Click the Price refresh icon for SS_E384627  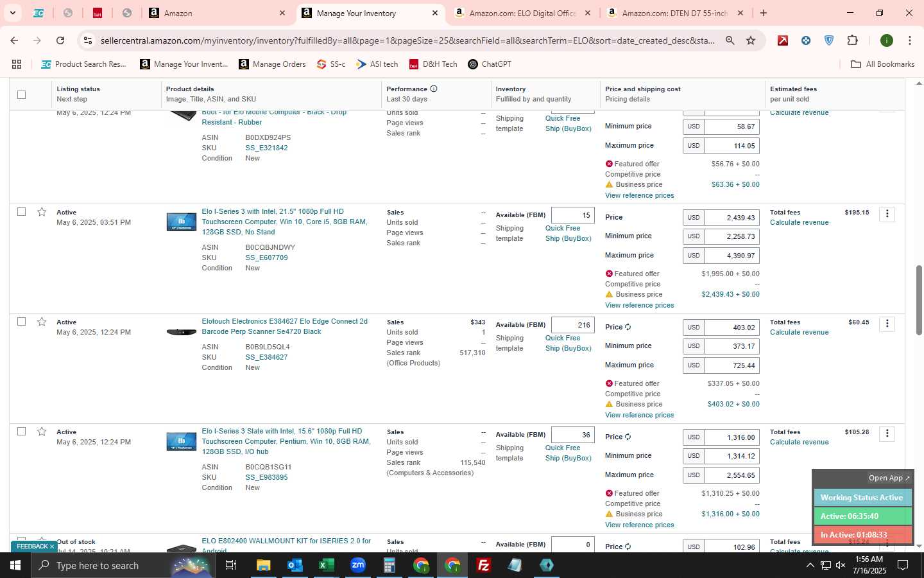click(628, 327)
